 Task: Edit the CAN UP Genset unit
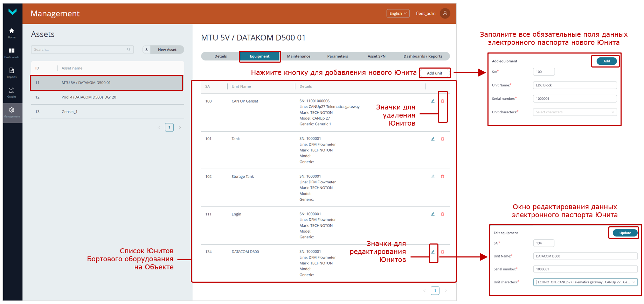click(433, 101)
